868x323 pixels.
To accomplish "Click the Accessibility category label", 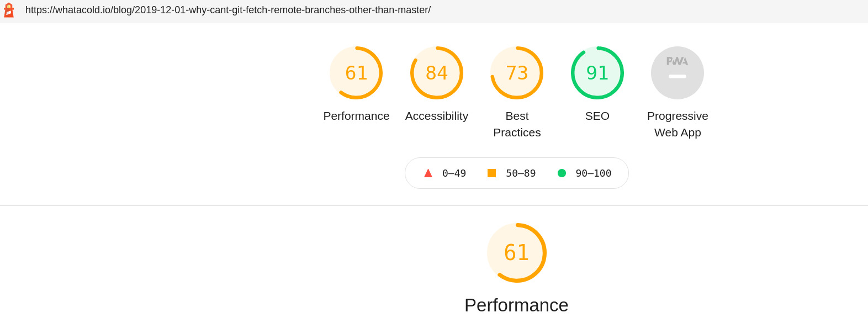I will coord(436,116).
